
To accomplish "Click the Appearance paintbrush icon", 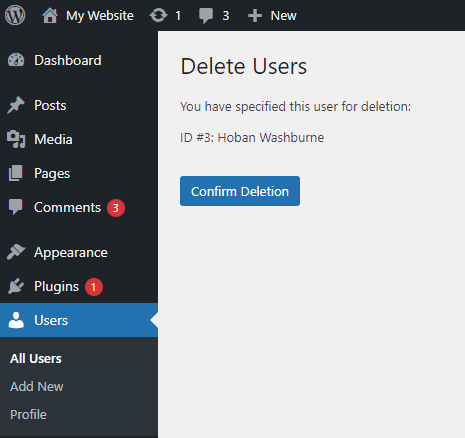I will coord(16,252).
